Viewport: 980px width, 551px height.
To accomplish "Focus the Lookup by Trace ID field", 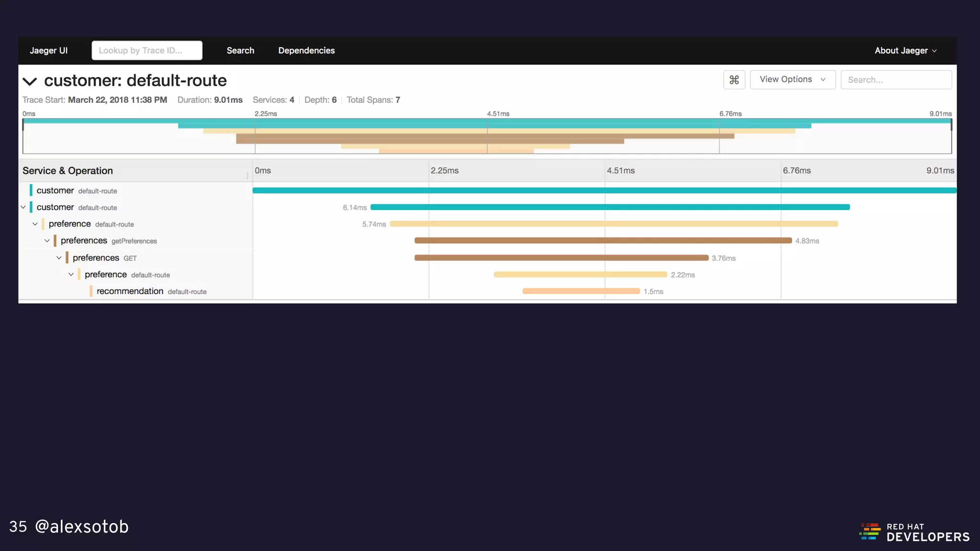I will (147, 51).
